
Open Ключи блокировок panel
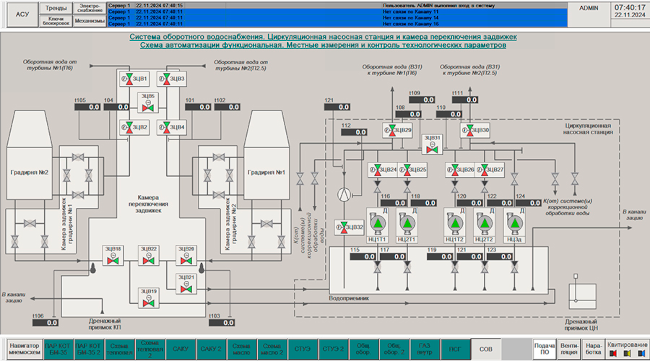click(x=56, y=21)
